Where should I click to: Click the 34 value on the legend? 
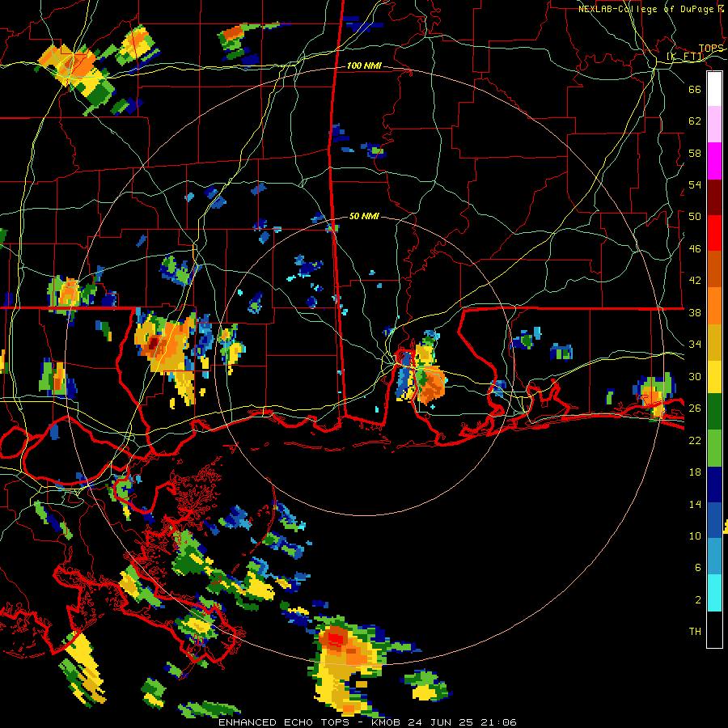695,344
